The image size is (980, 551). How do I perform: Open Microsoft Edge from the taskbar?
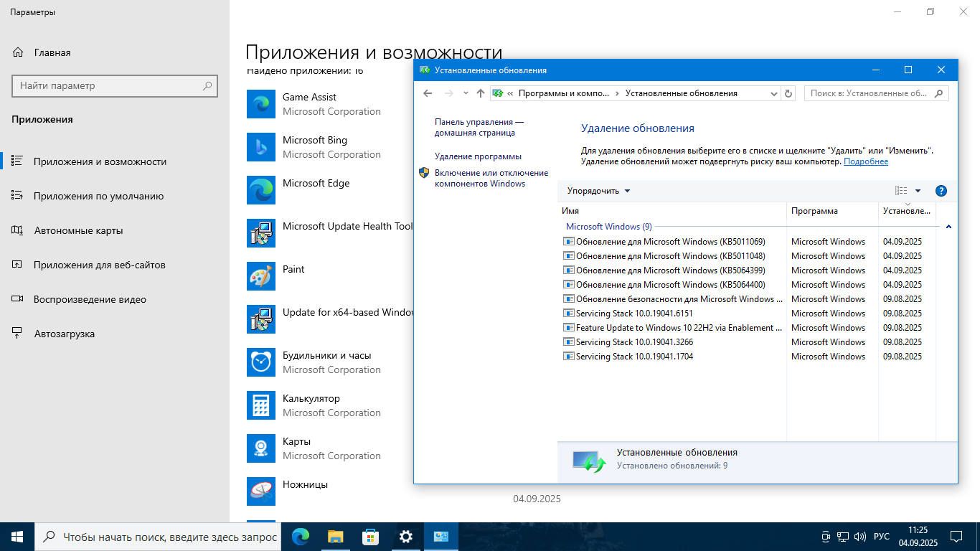tap(301, 537)
